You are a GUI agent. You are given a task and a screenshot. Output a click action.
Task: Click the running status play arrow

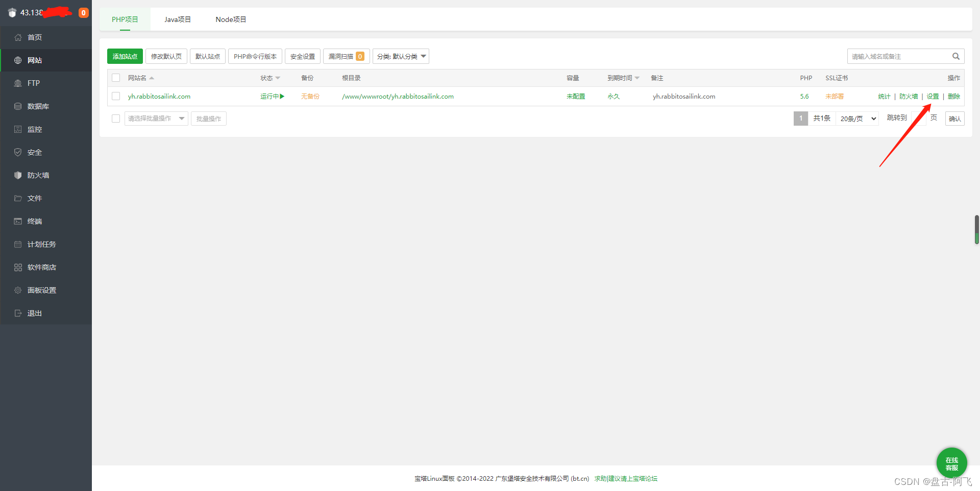(282, 96)
